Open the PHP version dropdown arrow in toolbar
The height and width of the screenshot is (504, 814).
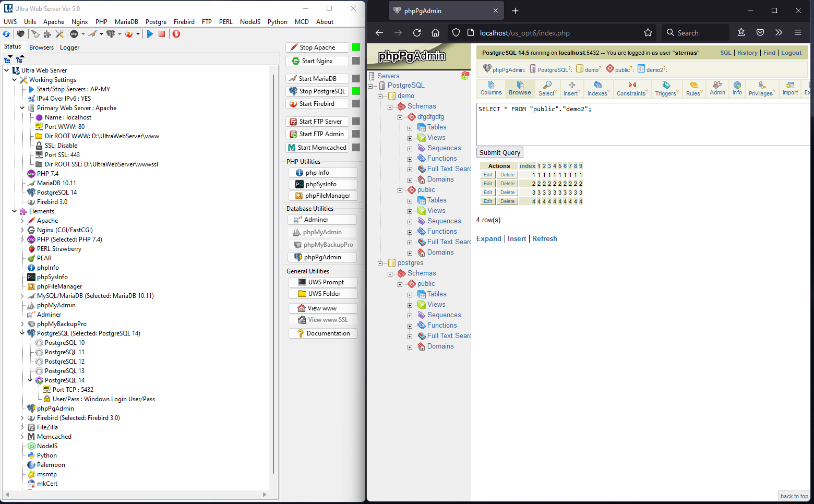tap(83, 34)
